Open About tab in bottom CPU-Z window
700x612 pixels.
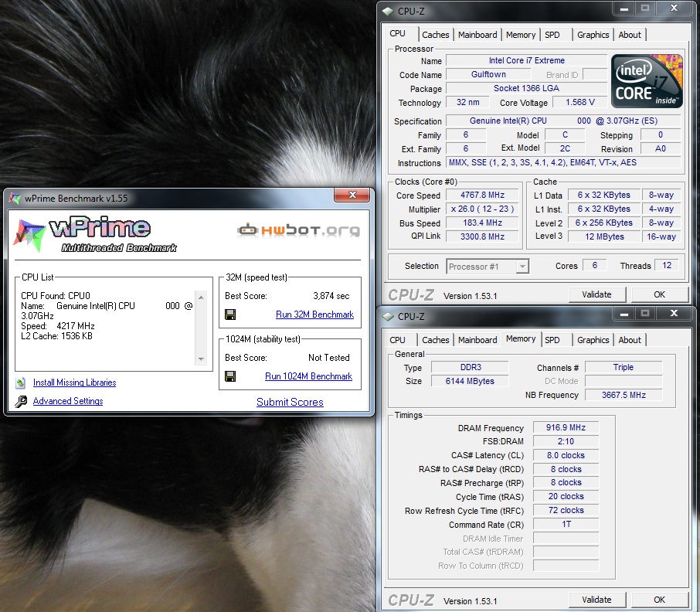point(630,340)
